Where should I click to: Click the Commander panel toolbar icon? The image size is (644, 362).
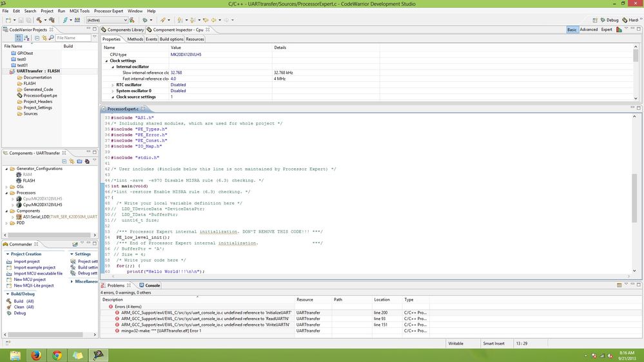(x=75, y=244)
